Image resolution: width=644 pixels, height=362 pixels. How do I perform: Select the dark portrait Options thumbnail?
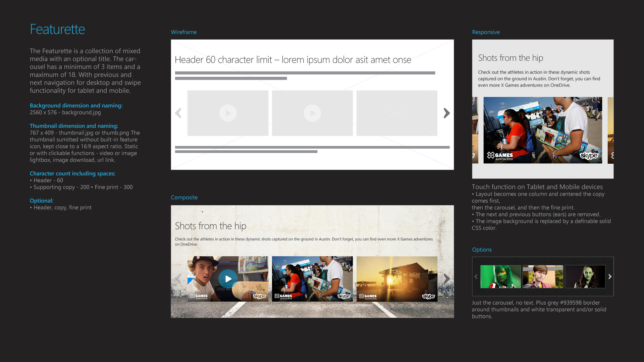(585, 277)
